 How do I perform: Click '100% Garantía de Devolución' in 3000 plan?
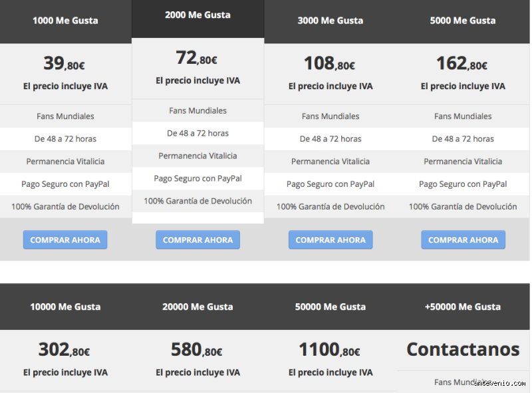tap(331, 207)
